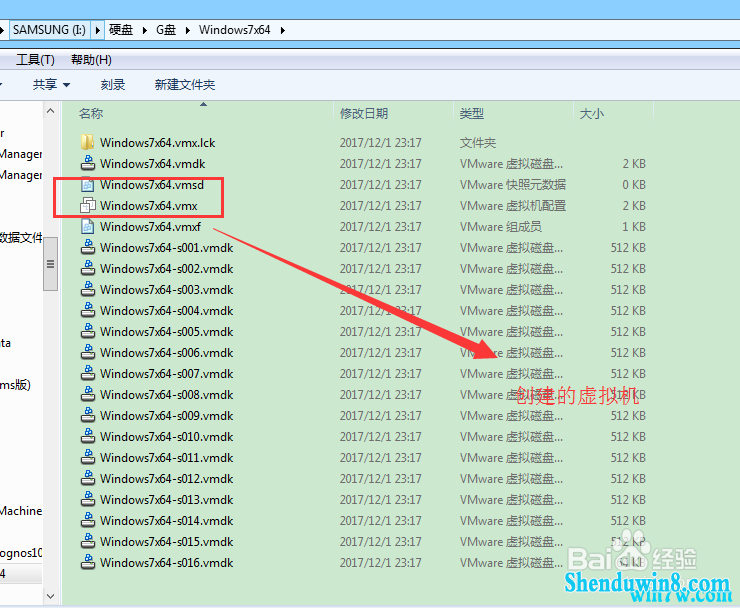Click the date cell of Windows7x64.vmdk
Screen dimensions: 740x608
pos(380,164)
